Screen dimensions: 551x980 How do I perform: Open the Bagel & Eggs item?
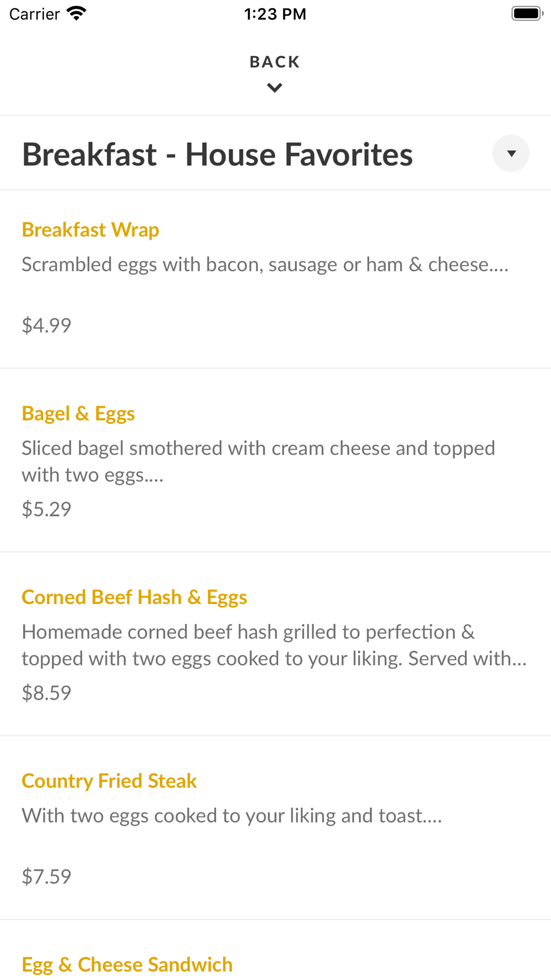pyautogui.click(x=78, y=413)
